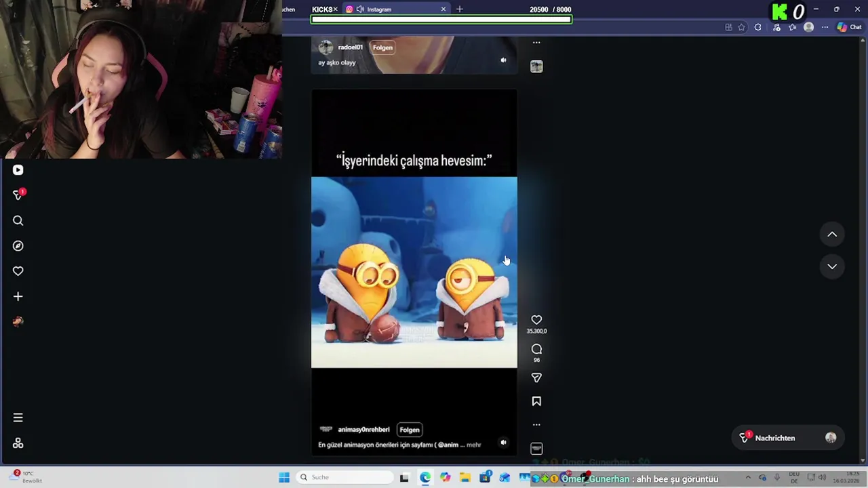Viewport: 868px width, 488px height.
Task: Expand caption with the mehr link
Action: point(474,445)
